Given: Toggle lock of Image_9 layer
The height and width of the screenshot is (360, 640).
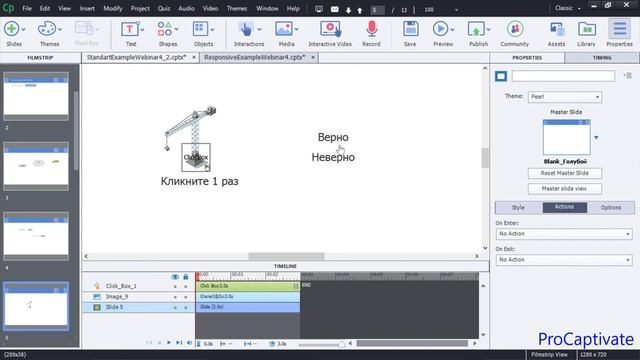Looking at the screenshot, I should 186,297.
